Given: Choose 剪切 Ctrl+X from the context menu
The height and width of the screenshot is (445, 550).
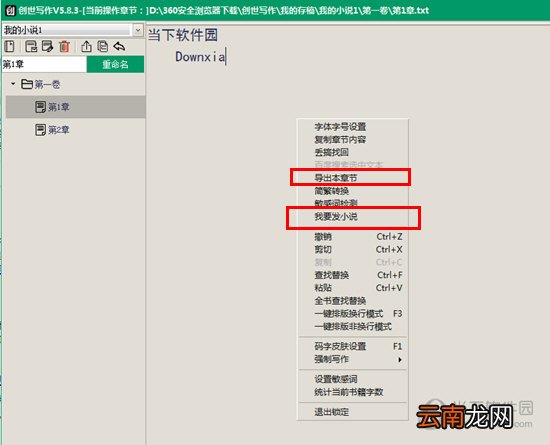Looking at the screenshot, I should [x=353, y=250].
